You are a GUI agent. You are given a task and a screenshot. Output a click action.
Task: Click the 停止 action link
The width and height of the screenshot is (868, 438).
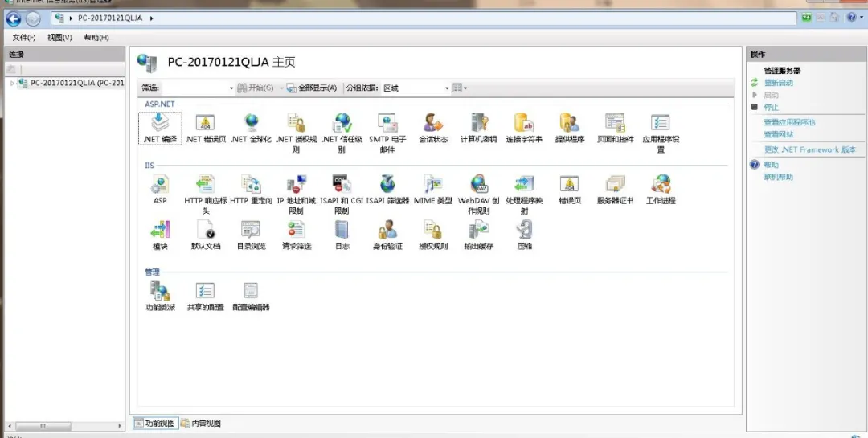(x=771, y=108)
